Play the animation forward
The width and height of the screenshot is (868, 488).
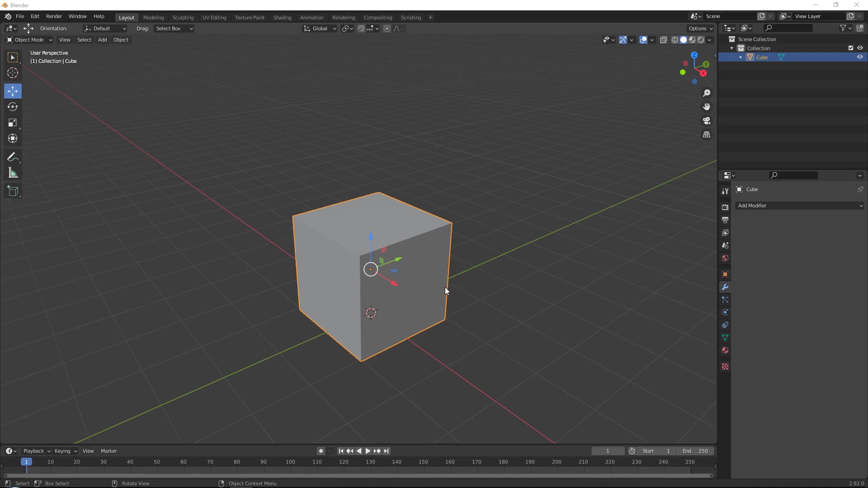click(x=368, y=451)
